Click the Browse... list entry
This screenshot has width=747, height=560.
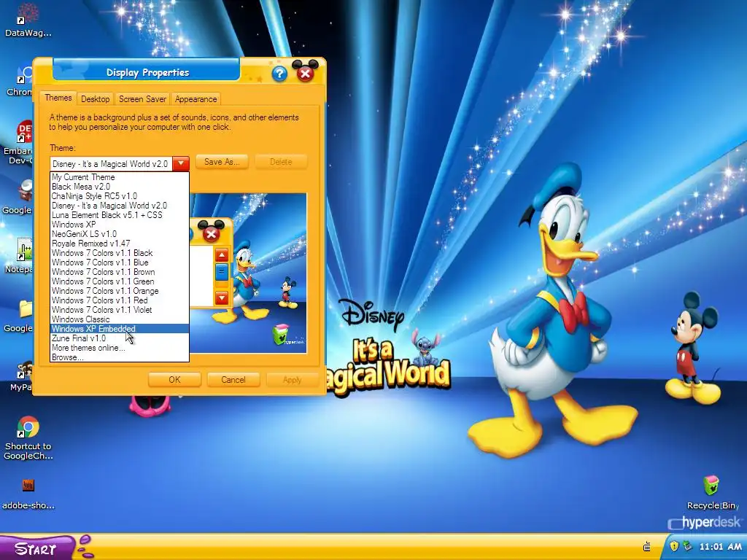click(120, 357)
